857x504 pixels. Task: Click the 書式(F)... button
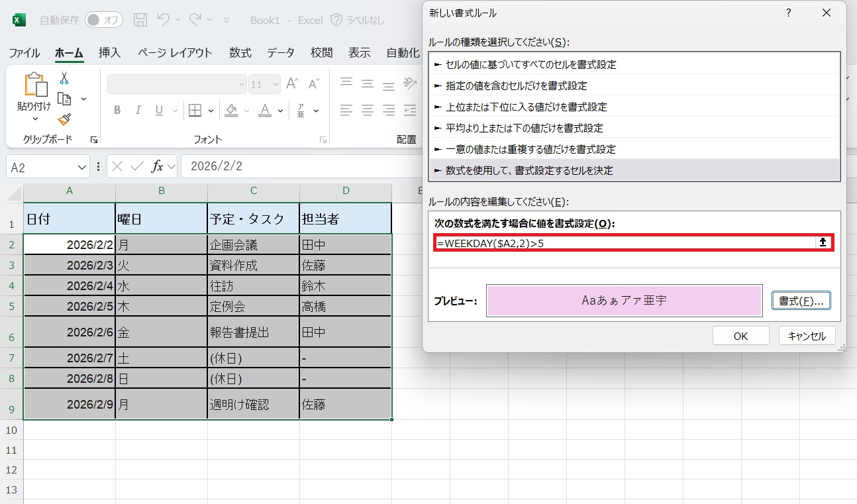(801, 301)
